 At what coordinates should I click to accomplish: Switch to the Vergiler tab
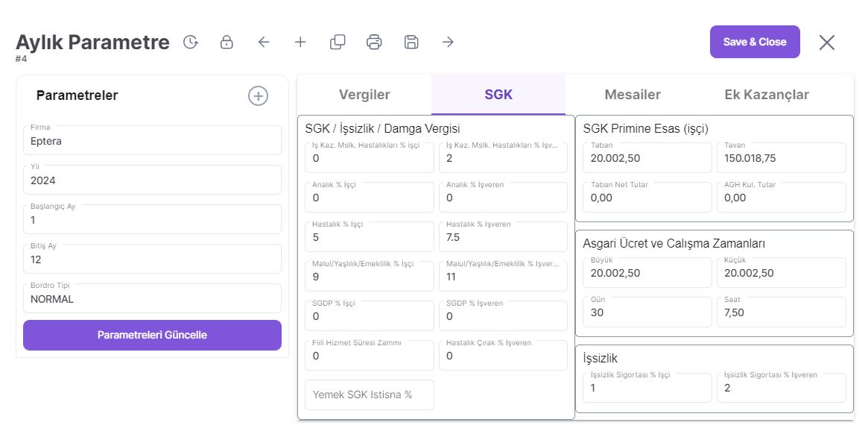coord(364,95)
